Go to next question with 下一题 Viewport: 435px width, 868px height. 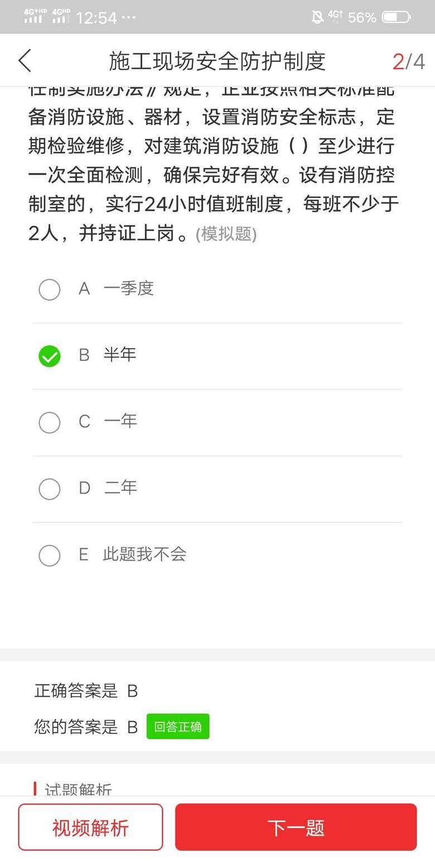(x=296, y=827)
